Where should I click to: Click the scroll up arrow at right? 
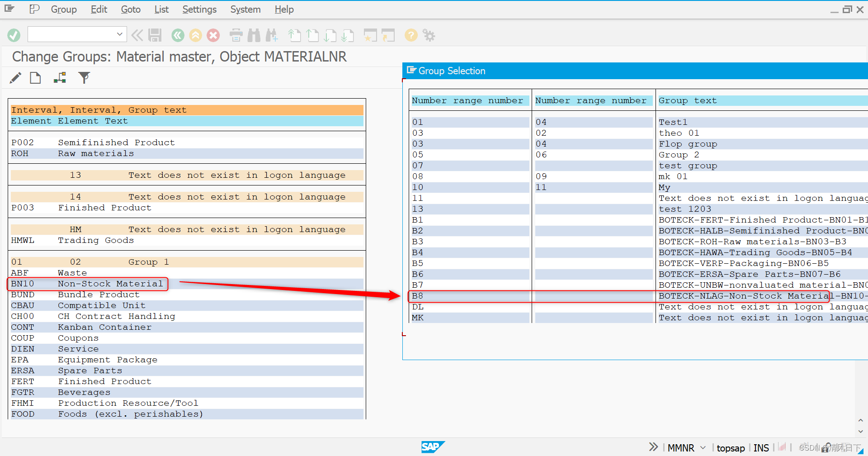(x=860, y=421)
